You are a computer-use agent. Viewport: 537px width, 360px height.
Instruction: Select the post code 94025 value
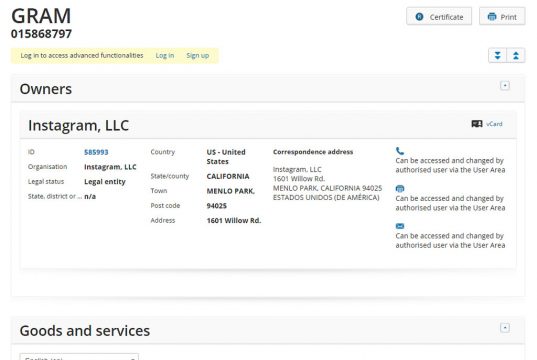216,206
